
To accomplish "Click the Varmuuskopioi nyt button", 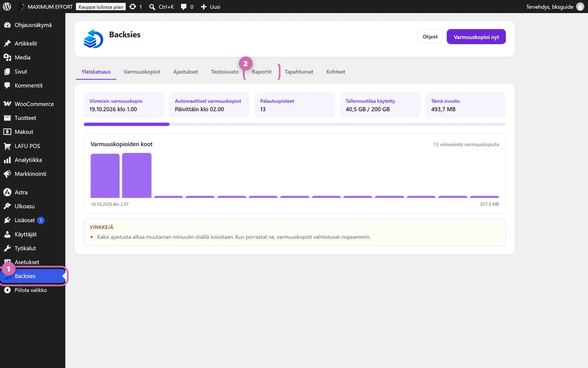I will tap(476, 37).
